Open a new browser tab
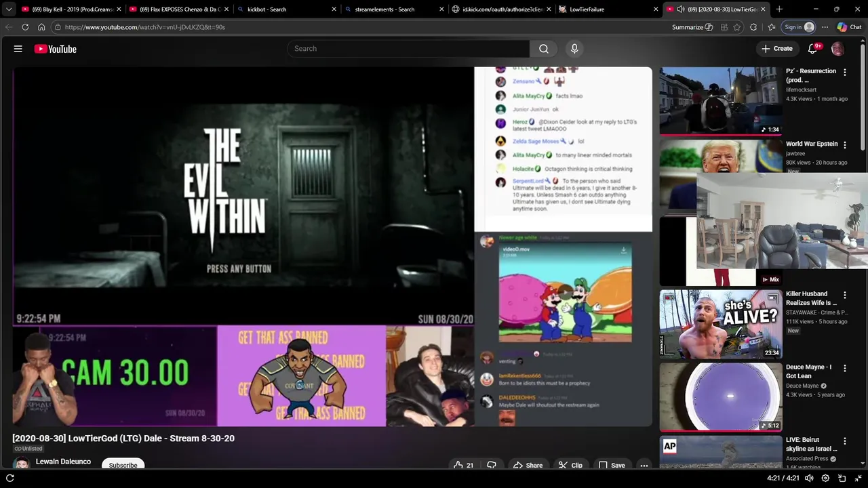The height and width of the screenshot is (488, 868). click(779, 9)
